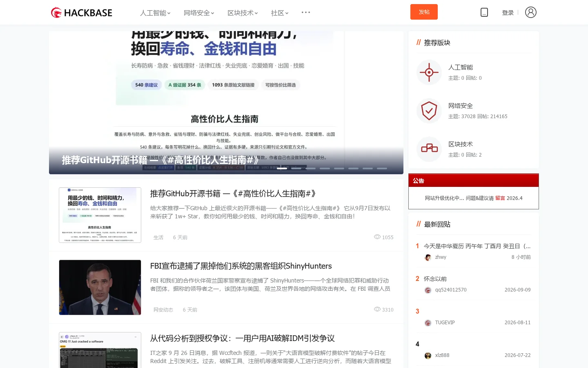Click the red 留言 link in announcement
Viewport: 588px width, 368px height.
point(500,198)
